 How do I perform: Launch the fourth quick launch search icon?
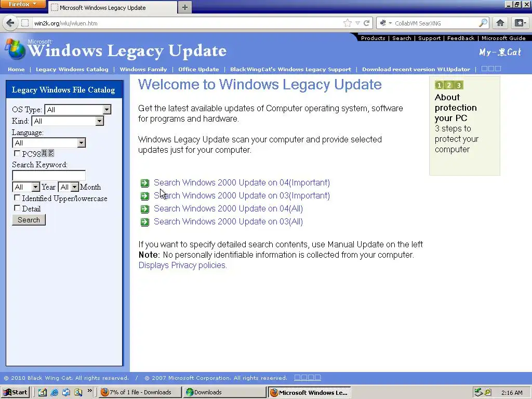coord(78,392)
